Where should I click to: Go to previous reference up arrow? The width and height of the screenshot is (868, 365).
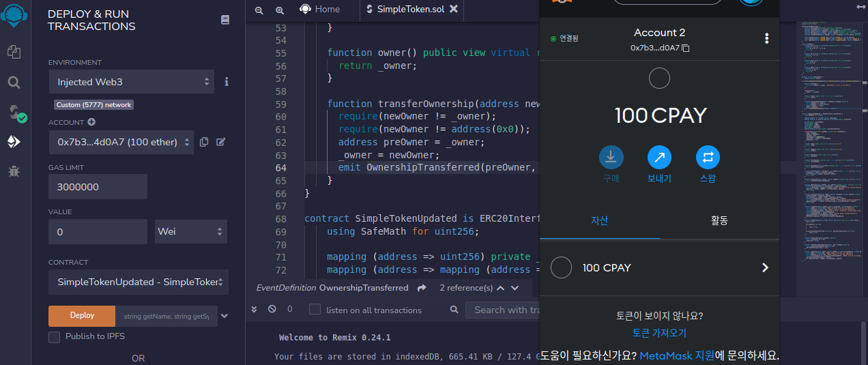[501, 288]
